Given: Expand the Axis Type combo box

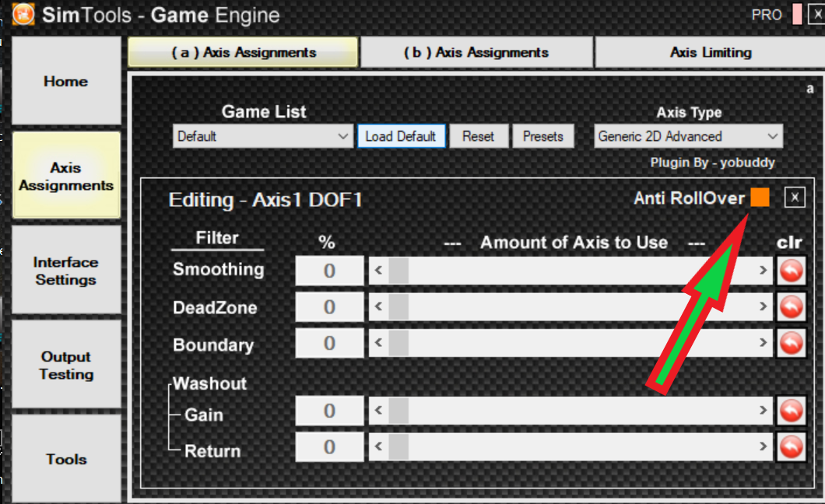Looking at the screenshot, I should point(688,137).
